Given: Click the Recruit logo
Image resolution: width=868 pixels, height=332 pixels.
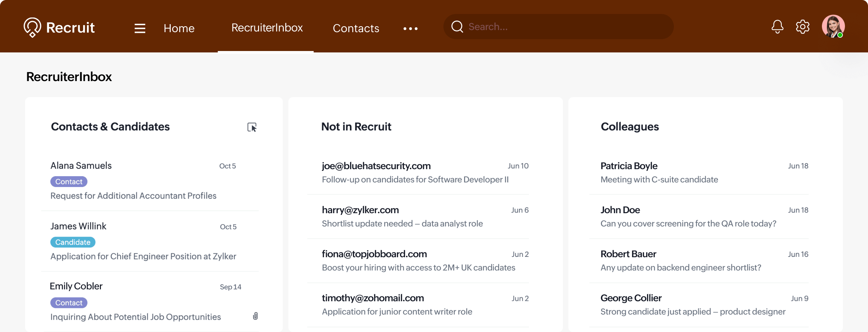Looking at the screenshot, I should tap(59, 27).
